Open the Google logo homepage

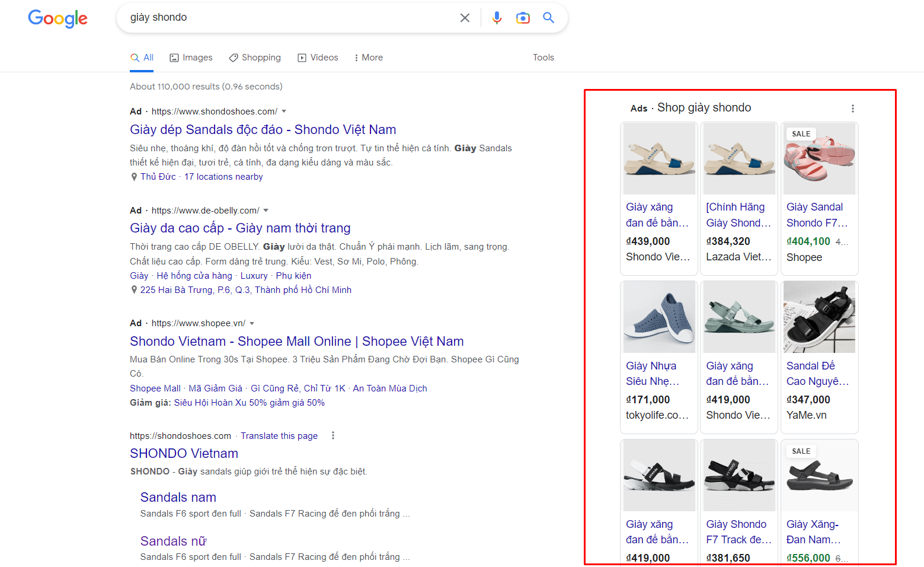pos(58,19)
